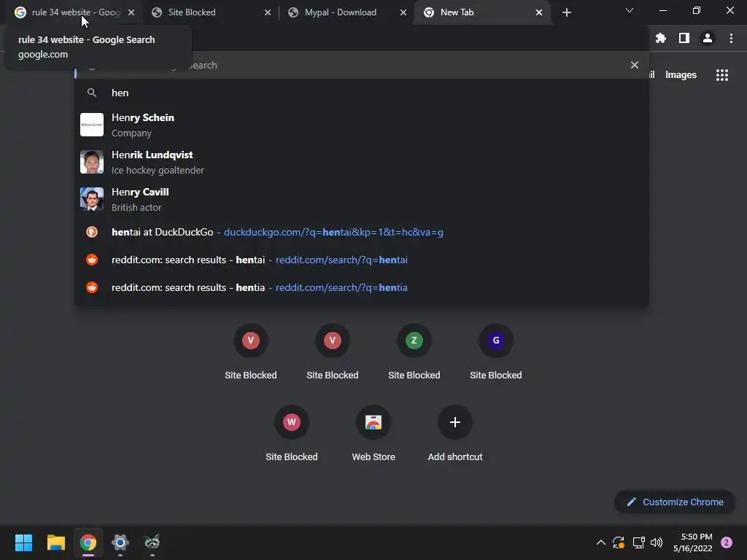Open a new tab with plus button
Screen dimensions: 747x560
pos(566,12)
